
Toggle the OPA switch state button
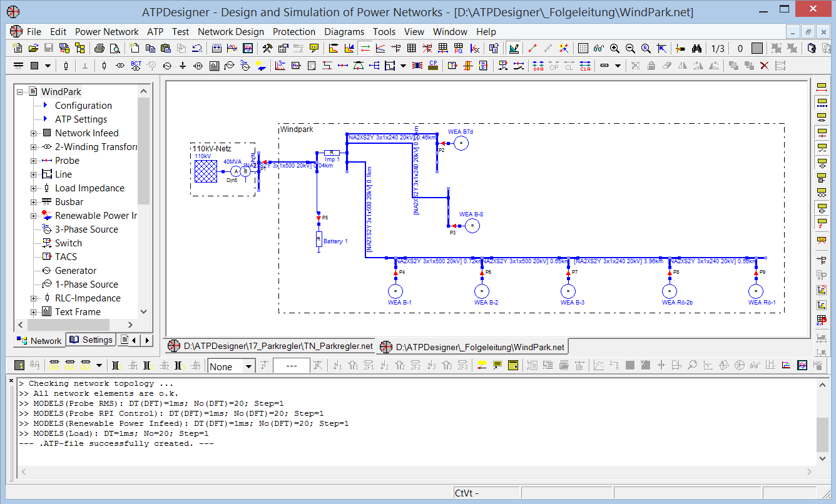pos(538,66)
